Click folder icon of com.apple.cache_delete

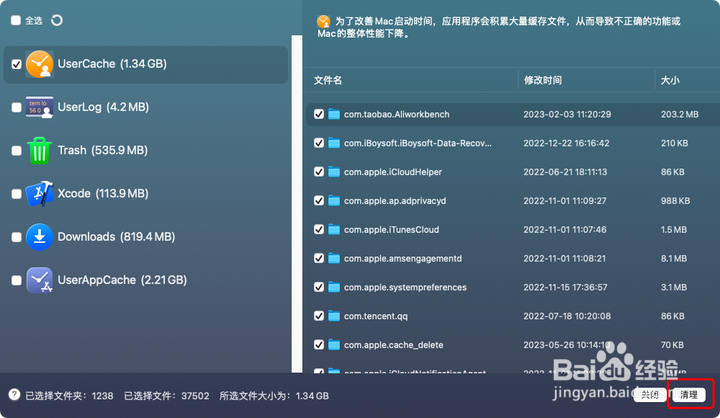334,345
